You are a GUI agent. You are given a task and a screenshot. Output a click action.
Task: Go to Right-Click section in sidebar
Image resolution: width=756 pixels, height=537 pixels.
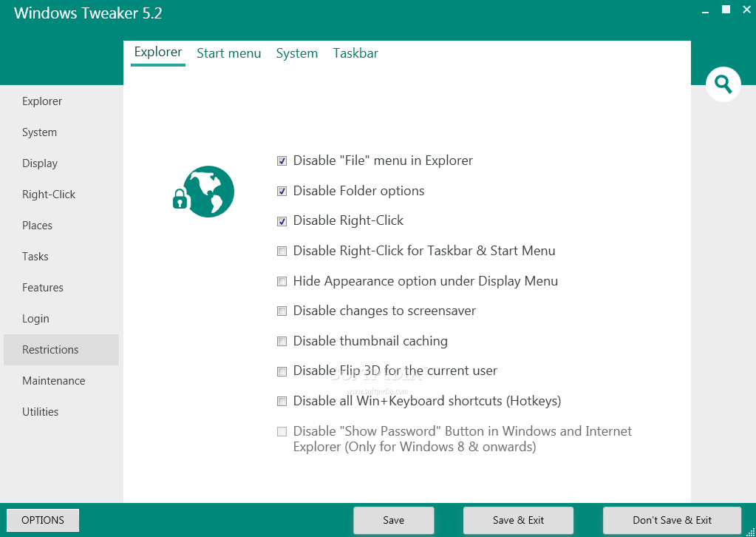click(x=61, y=195)
